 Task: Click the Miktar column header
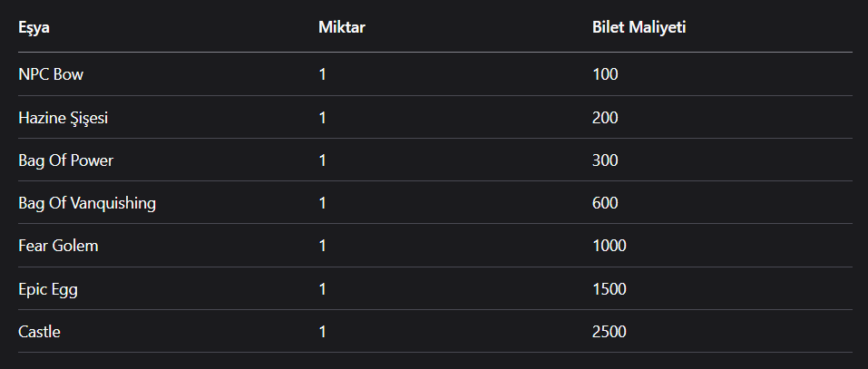342,27
